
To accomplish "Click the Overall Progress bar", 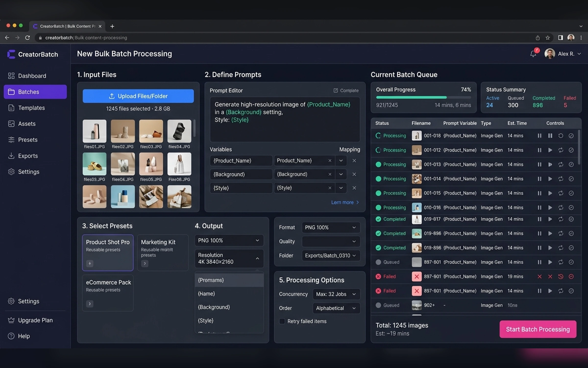I will [x=423, y=97].
